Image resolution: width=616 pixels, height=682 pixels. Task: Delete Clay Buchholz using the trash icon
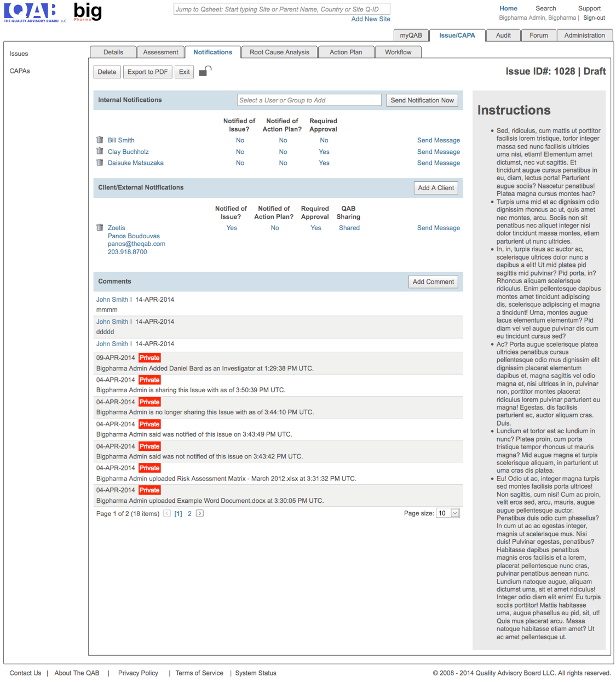click(100, 151)
